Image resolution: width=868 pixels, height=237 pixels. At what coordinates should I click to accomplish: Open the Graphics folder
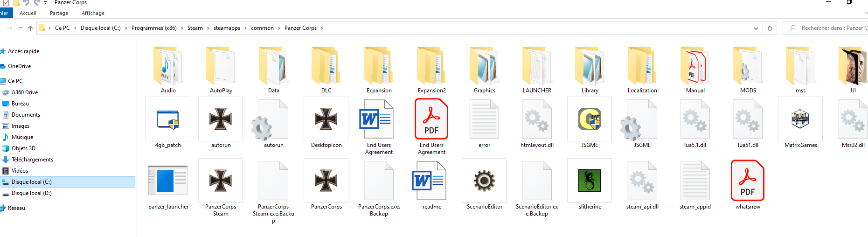(484, 70)
